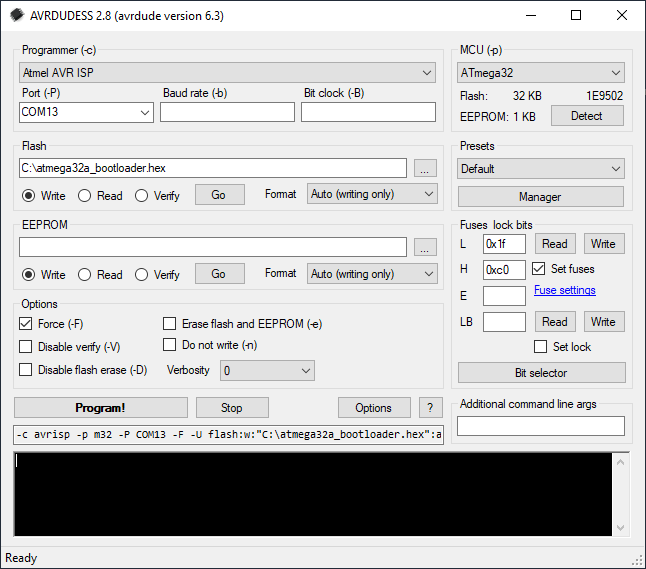The height and width of the screenshot is (569, 646).
Task: Open the EEPROM Format dropdown
Action: 372,274
